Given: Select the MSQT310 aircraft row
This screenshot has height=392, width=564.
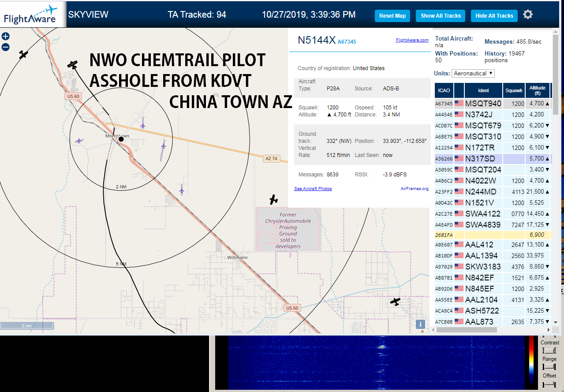Looking at the screenshot, I should (493, 136).
